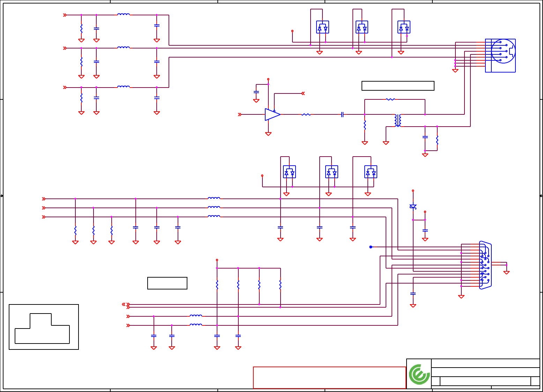Select the leftmost diode pair in the lower row

(289, 172)
